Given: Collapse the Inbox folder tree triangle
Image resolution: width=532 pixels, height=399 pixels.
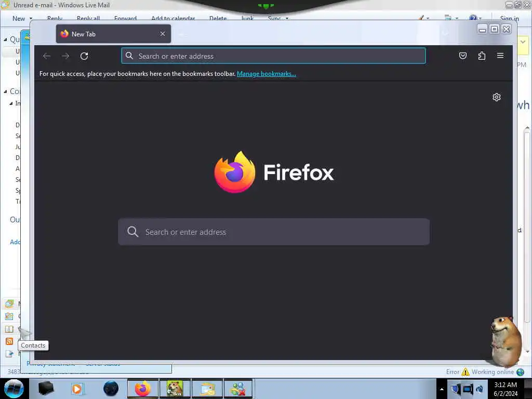Looking at the screenshot, I should point(11,103).
